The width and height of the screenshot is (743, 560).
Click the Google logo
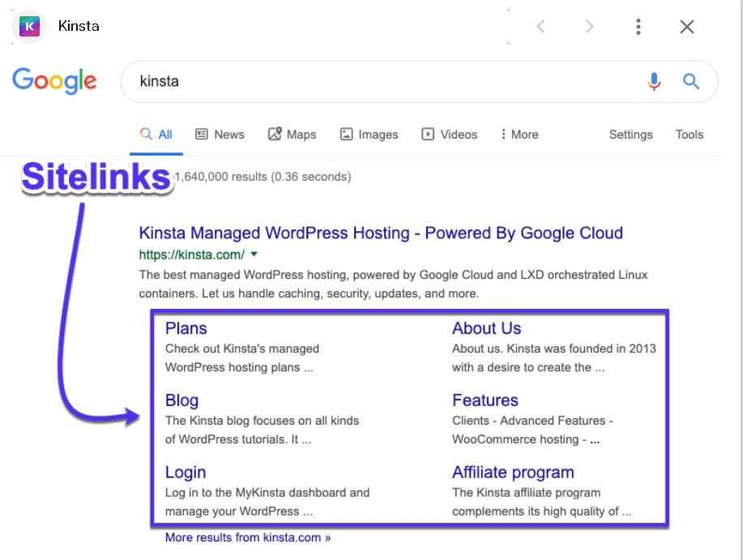[54, 80]
